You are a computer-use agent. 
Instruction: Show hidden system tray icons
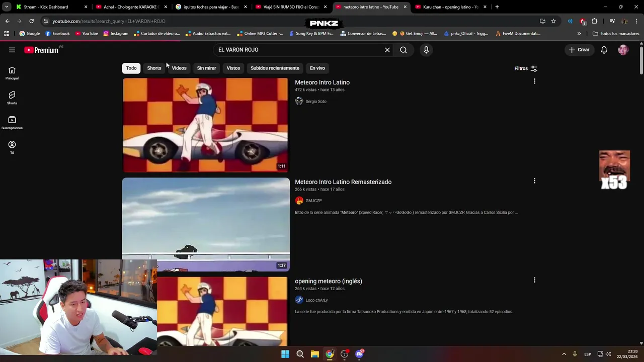pos(564,354)
